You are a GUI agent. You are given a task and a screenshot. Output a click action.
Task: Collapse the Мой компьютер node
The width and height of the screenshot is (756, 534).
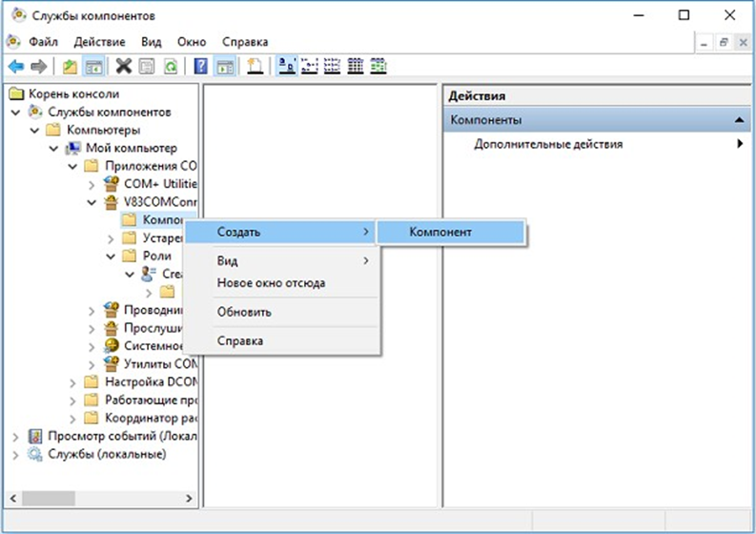tap(53, 149)
